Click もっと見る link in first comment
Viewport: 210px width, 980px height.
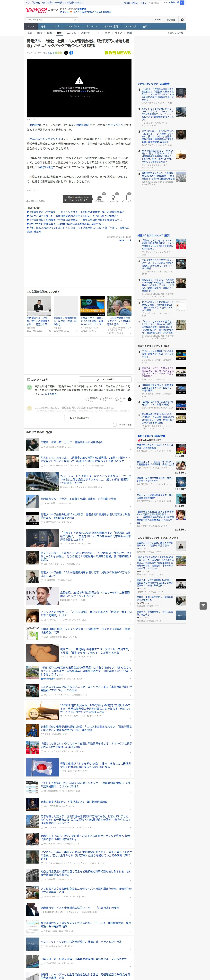[50, 394]
